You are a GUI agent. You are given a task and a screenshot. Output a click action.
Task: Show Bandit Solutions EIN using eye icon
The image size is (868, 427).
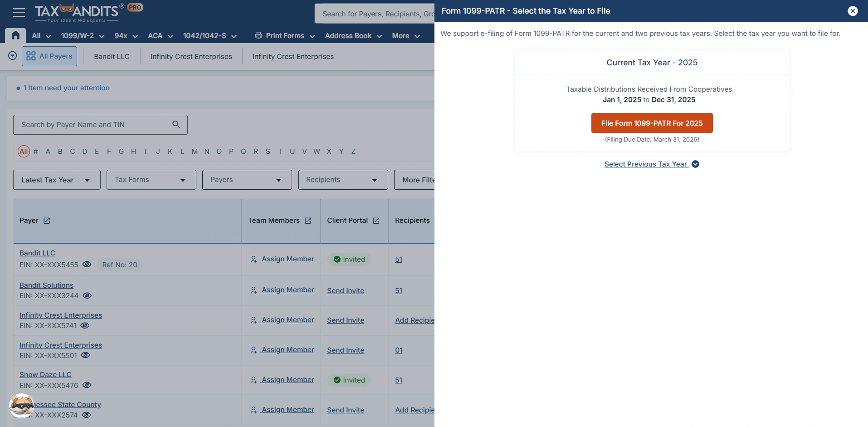tap(87, 295)
